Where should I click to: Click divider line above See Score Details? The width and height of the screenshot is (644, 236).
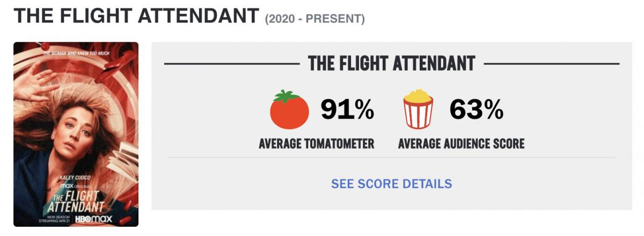pos(392,158)
